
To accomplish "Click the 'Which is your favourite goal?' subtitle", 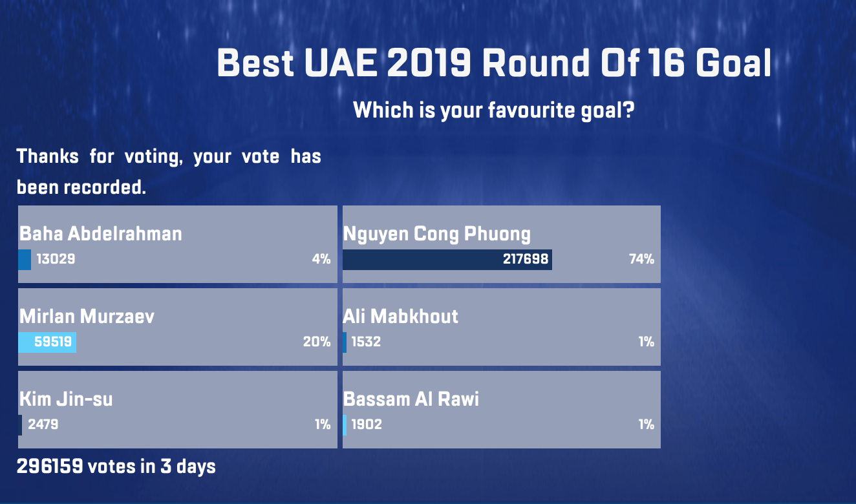I will 494,110.
